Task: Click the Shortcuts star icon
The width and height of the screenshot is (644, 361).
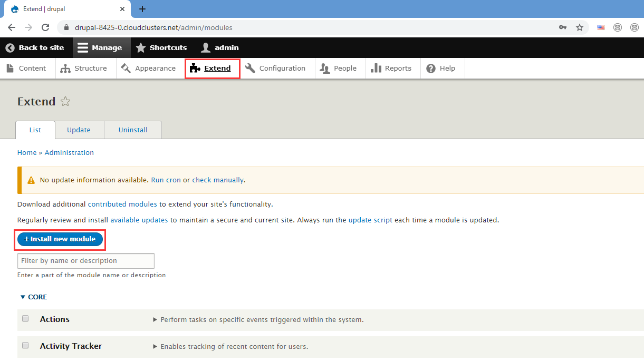Action: 141,47
